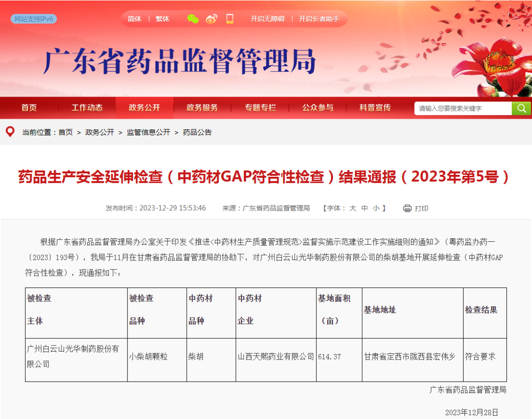Open the 政务公开 navigation tab
Image resolution: width=532 pixels, height=419 pixels.
pyautogui.click(x=144, y=108)
